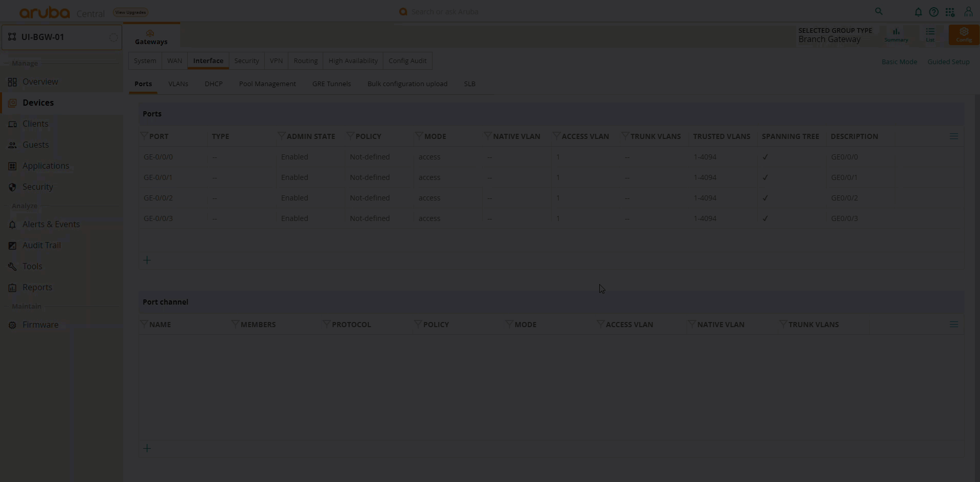Switch to Basic Mode link
The height and width of the screenshot is (482, 980).
coord(899,62)
